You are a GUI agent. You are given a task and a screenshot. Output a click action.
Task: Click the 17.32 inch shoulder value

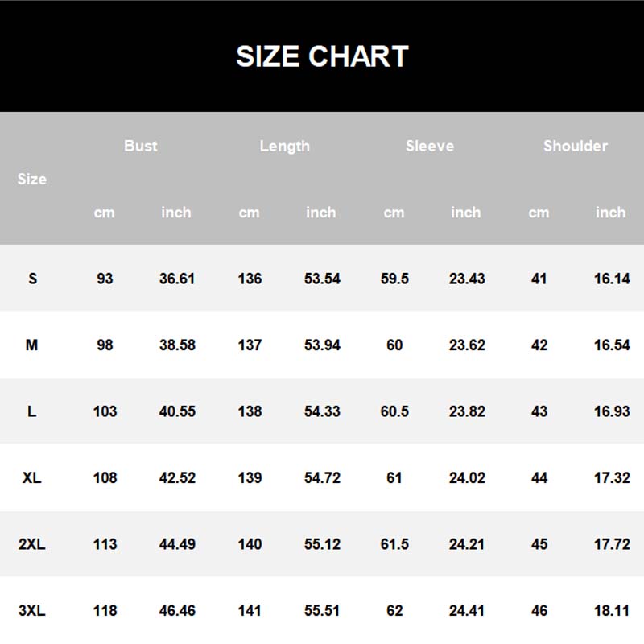point(612,477)
